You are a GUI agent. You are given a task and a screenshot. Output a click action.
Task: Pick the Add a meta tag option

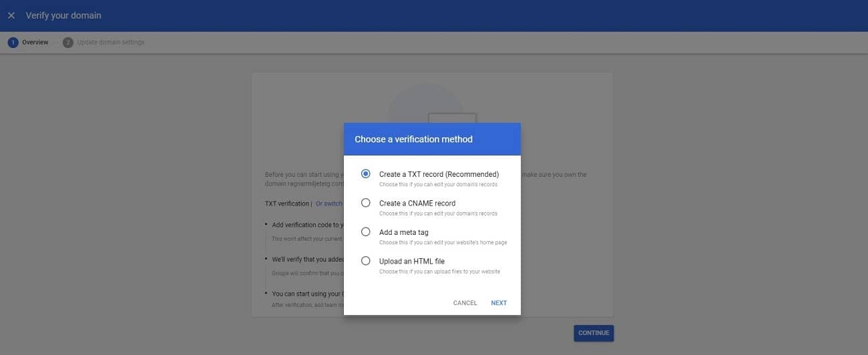365,232
